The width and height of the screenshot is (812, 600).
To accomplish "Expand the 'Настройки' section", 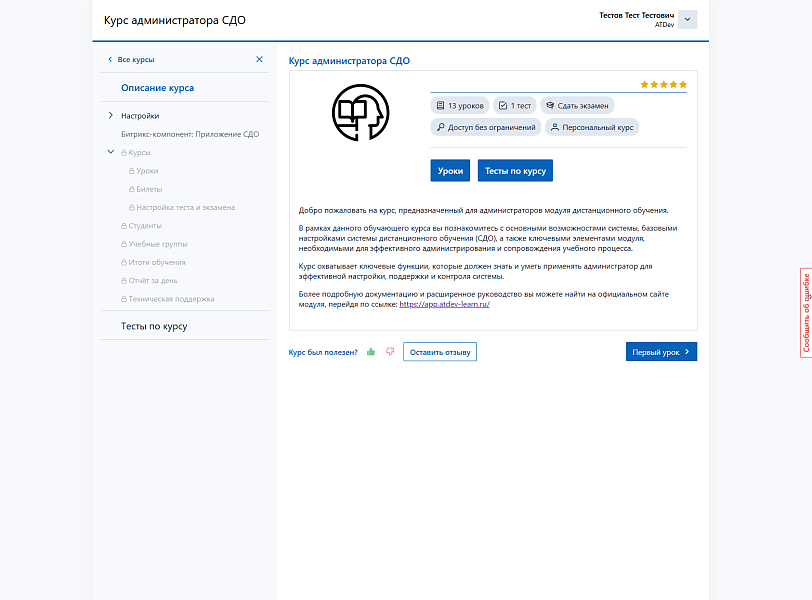I will coord(113,115).
